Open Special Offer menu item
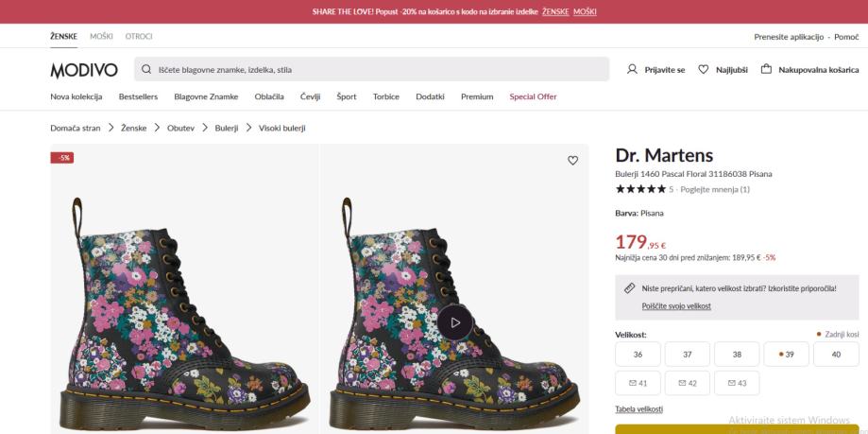Screen dimensions: 868x434 (x=533, y=96)
